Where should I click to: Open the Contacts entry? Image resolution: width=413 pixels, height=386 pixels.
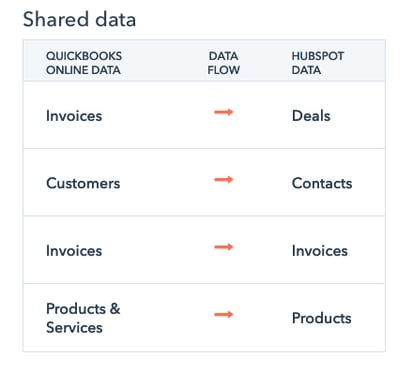tap(322, 183)
